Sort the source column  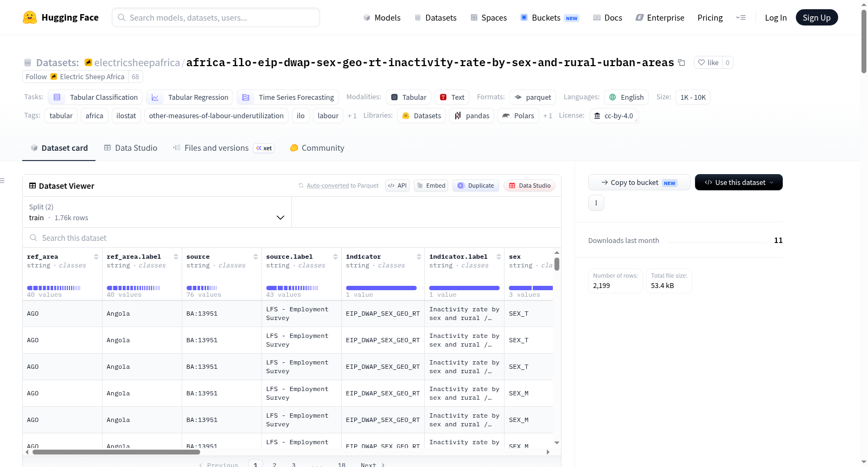[x=256, y=257]
